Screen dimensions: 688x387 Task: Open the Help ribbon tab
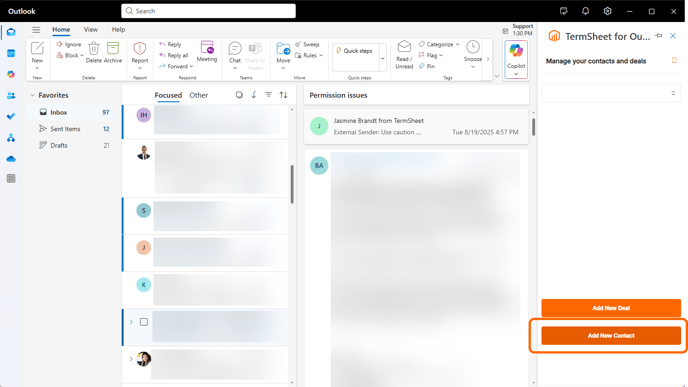(x=118, y=29)
